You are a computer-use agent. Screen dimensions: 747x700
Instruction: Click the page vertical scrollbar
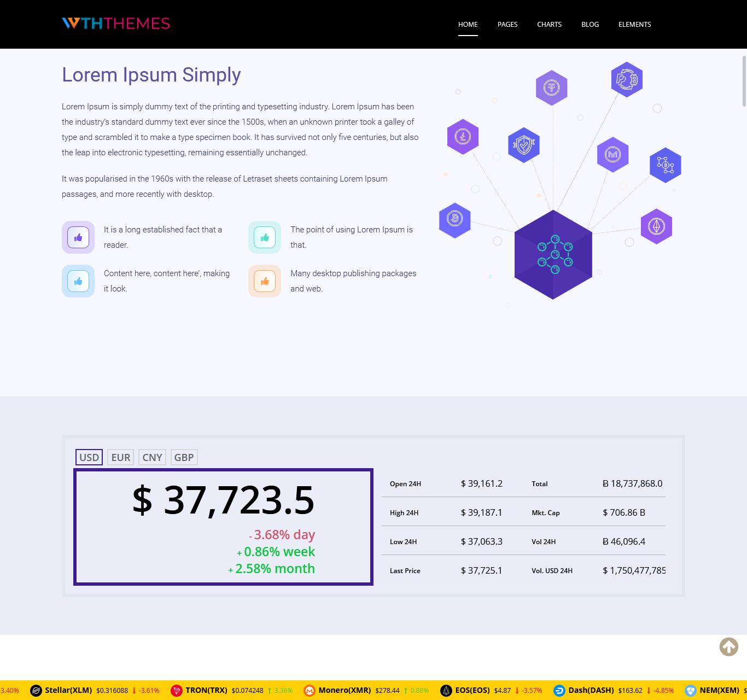pos(744,81)
